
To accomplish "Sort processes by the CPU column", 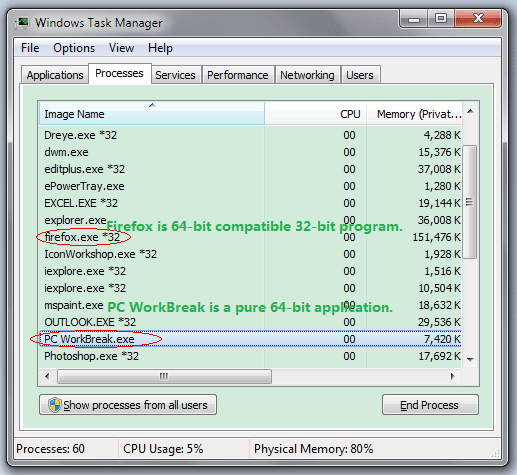I will pos(316,114).
